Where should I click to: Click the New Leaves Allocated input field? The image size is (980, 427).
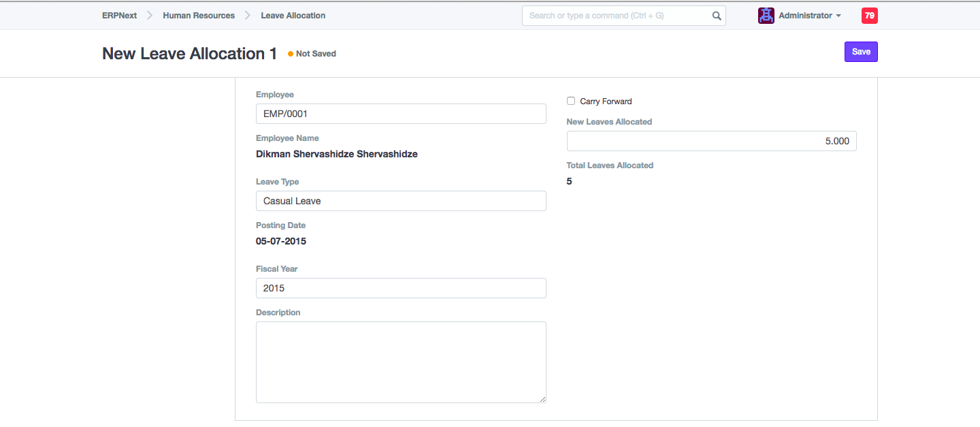(711, 141)
